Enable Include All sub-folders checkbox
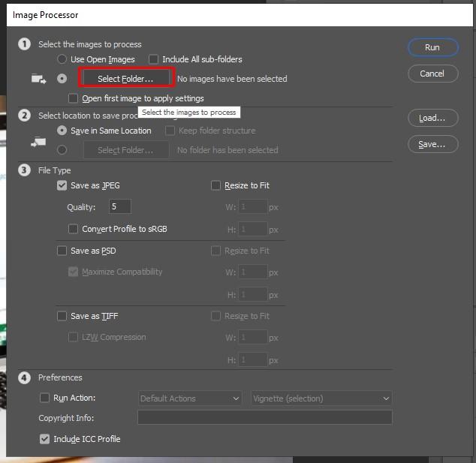 154,59
